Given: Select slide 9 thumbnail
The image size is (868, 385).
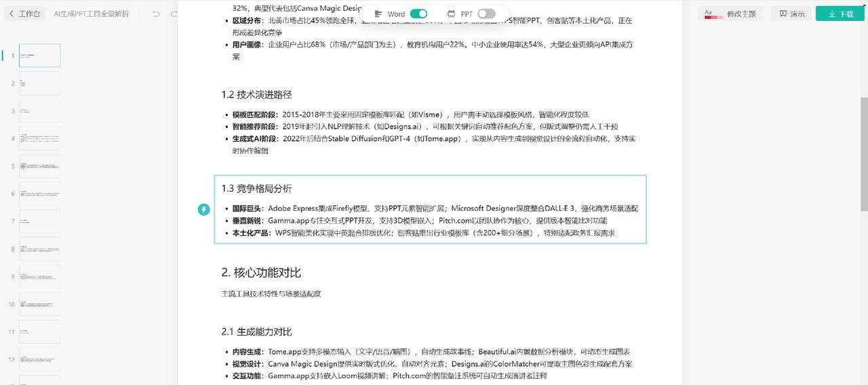Looking at the screenshot, I should point(39,277).
